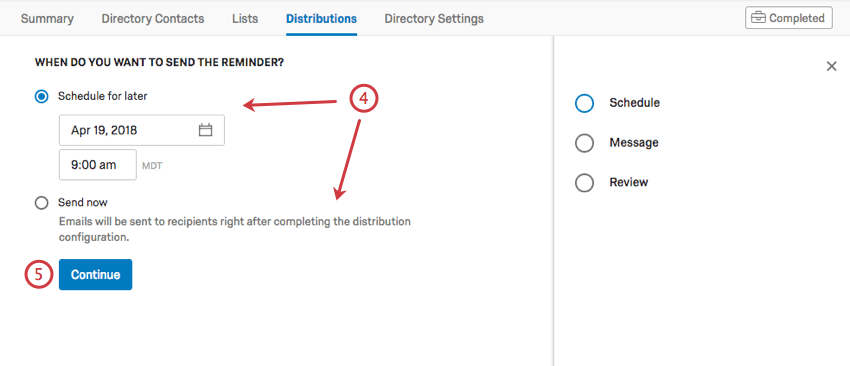Open the Lists tab
The height and width of the screenshot is (366, 850).
[x=245, y=18]
